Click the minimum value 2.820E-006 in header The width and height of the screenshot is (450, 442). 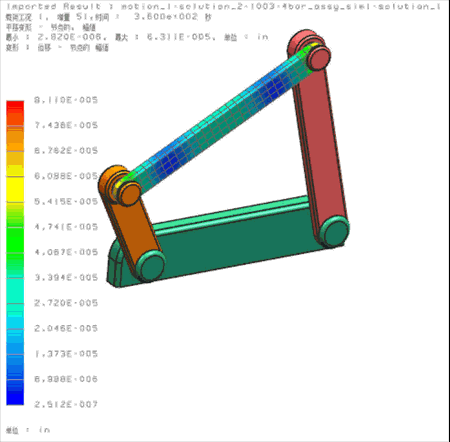(x=69, y=37)
